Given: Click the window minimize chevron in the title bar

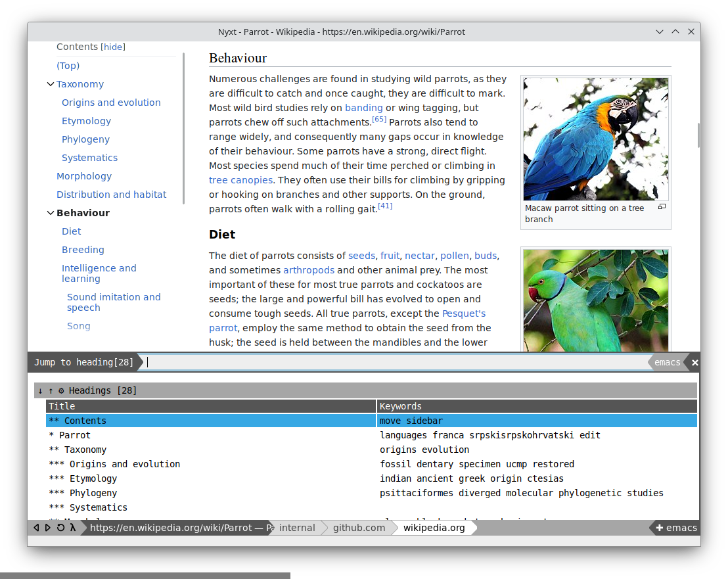Looking at the screenshot, I should pyautogui.click(x=659, y=32).
